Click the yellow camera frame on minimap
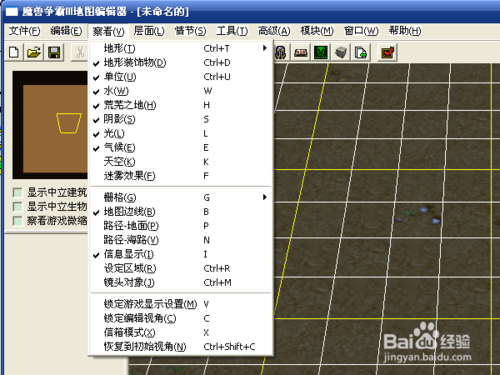Image resolution: width=500 pixels, height=375 pixels. tap(69, 123)
